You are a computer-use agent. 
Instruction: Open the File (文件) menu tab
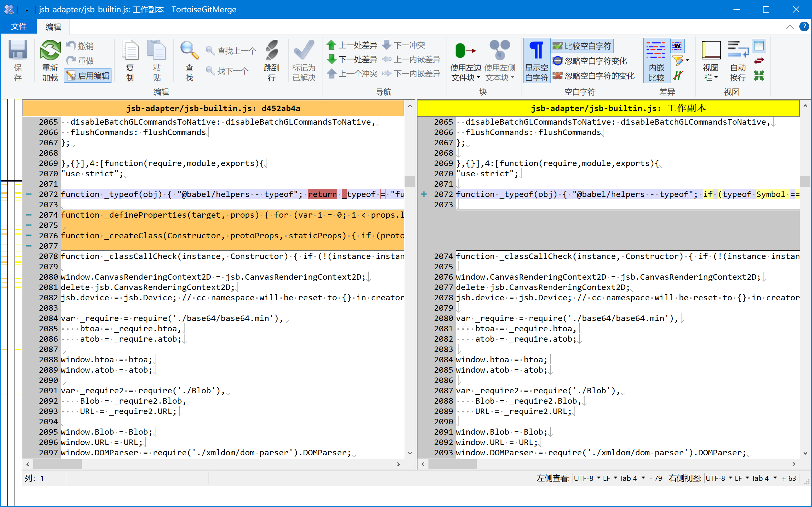18,26
